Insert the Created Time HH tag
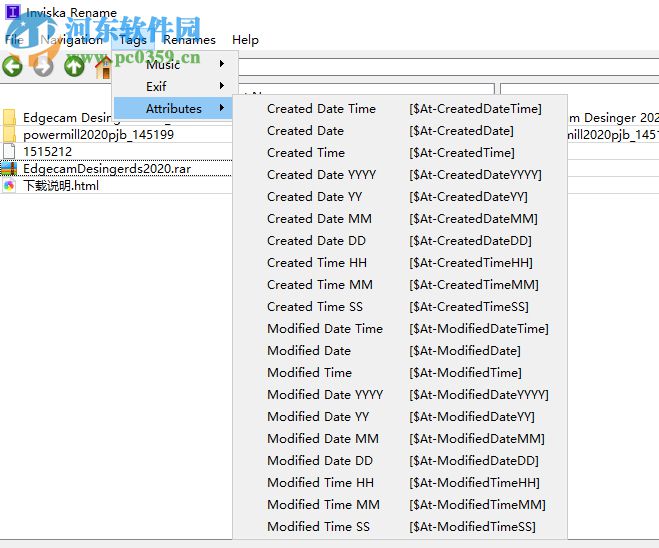 tap(400, 263)
